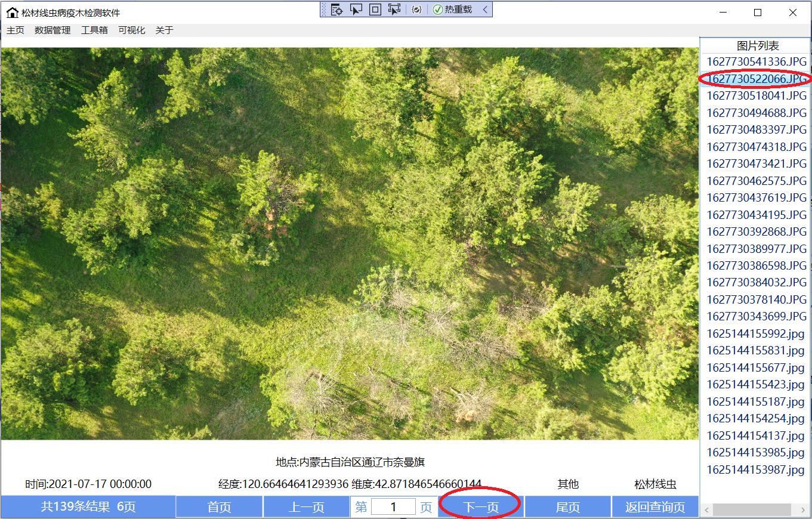Select 1625144155423.jpg in image list
812x519 pixels.
coord(756,384)
